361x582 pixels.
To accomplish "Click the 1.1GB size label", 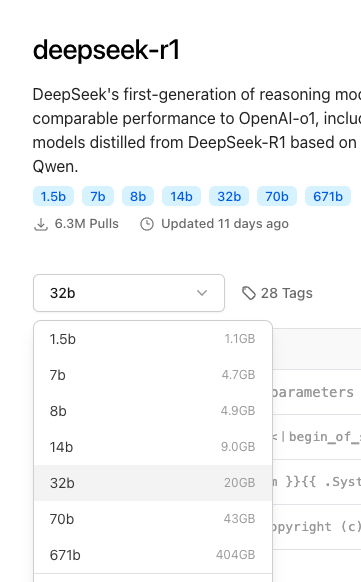I will pos(240,339).
